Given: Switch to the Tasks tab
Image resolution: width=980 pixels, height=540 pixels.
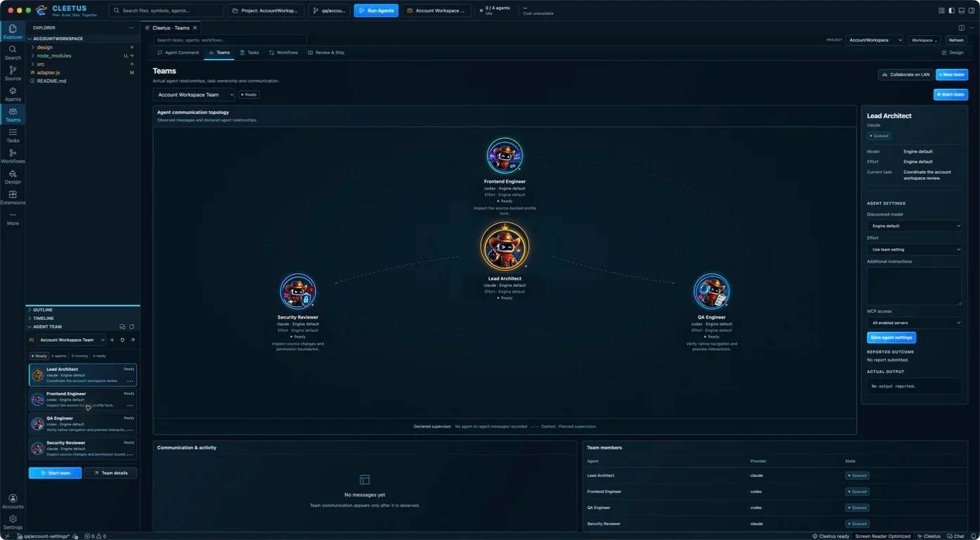Looking at the screenshot, I should coord(249,53).
